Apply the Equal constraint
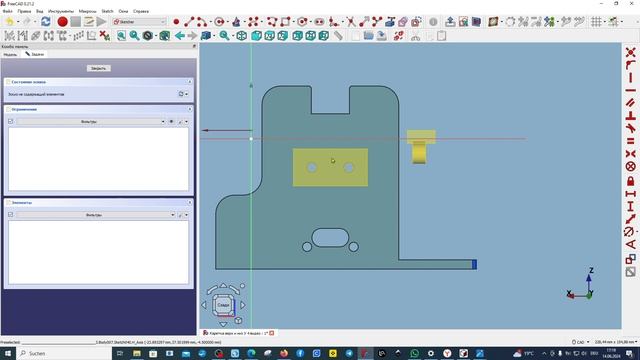Screen dimensions: 640x360 pos(631,141)
